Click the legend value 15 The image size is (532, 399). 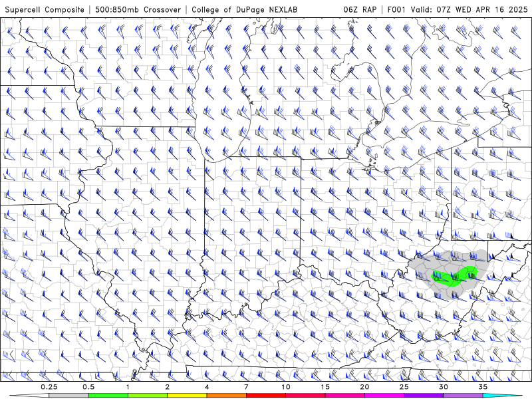click(x=325, y=387)
